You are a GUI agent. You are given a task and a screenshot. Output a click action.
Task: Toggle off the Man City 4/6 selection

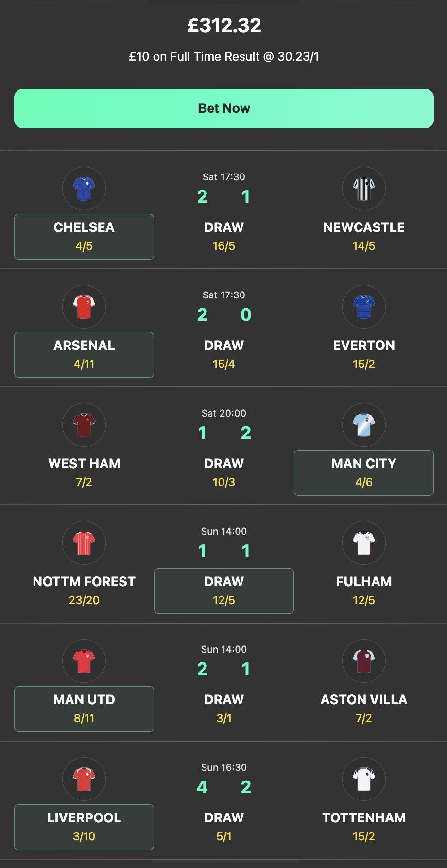[363, 473]
